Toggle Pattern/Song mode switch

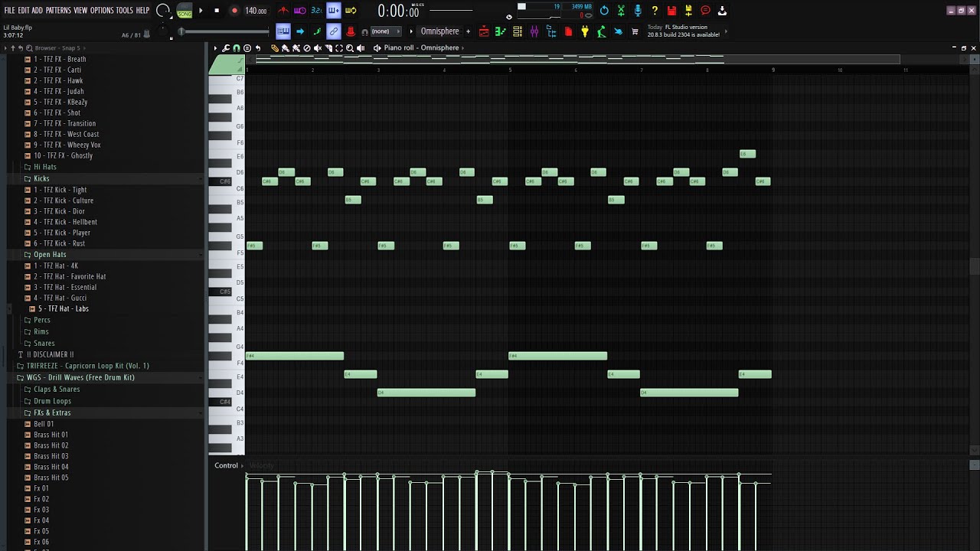pos(185,11)
